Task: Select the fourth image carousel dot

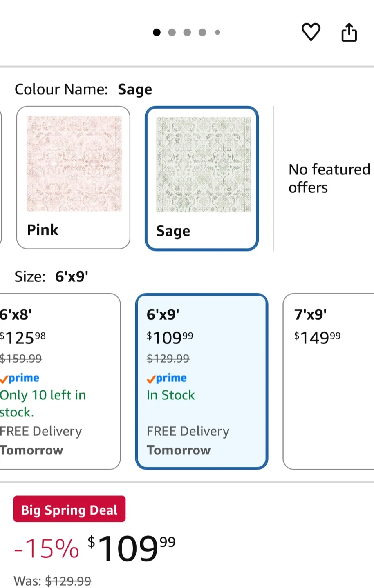Action: click(202, 32)
